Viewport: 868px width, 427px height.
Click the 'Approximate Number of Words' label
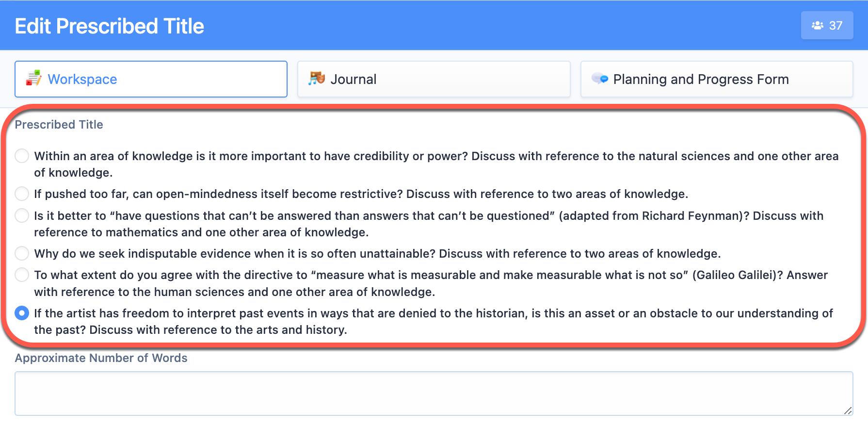(101, 358)
